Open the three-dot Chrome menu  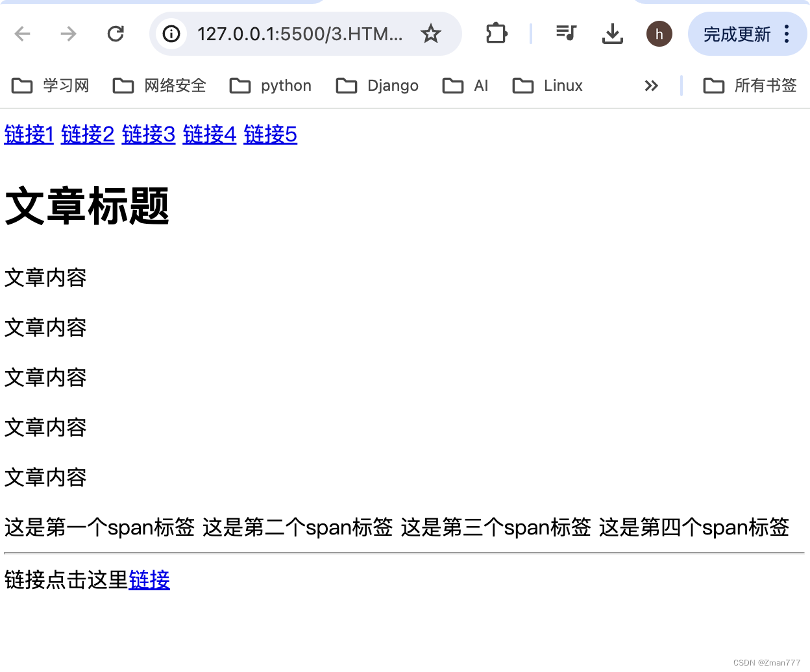click(787, 34)
